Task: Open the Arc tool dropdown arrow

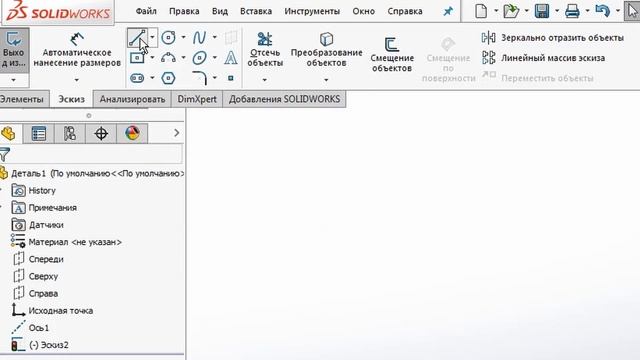Action: pos(183,58)
